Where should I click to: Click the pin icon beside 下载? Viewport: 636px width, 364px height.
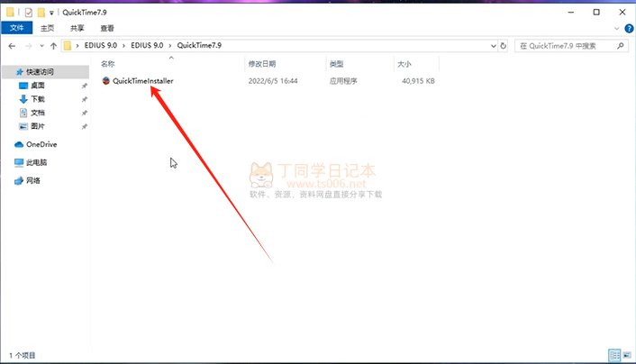point(85,99)
